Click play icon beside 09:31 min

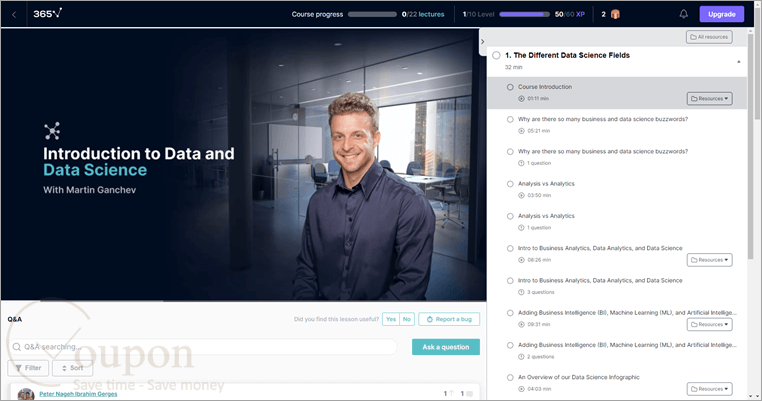click(x=521, y=324)
